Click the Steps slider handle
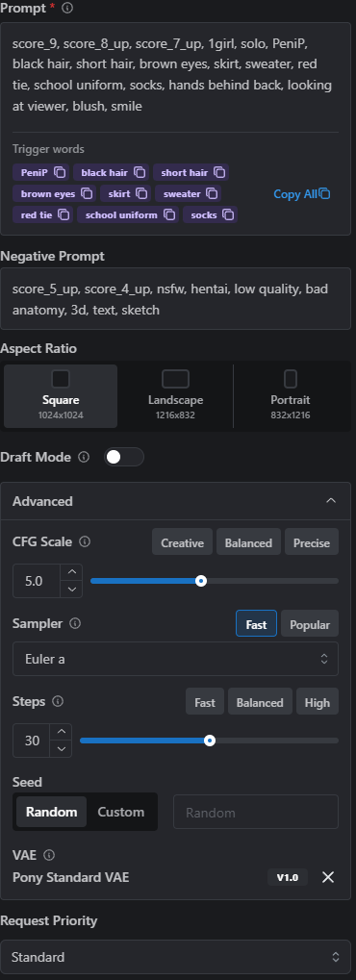Viewport: 356px width, 980px height. [x=210, y=741]
